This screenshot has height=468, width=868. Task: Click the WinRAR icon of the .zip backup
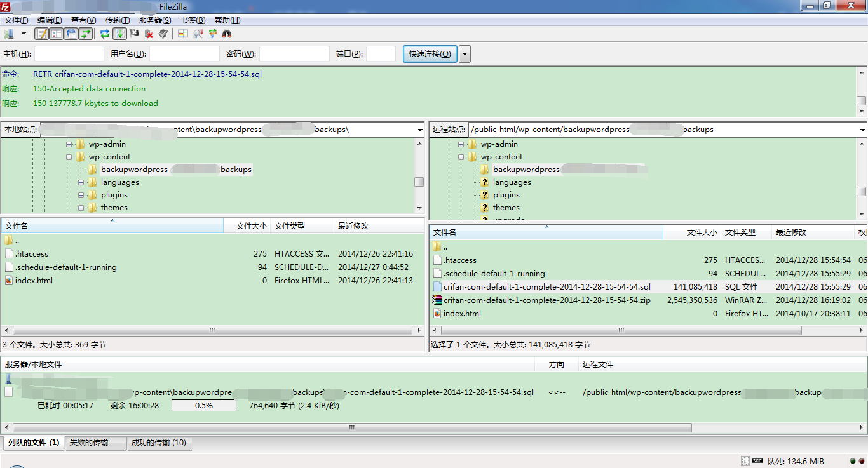click(x=437, y=300)
